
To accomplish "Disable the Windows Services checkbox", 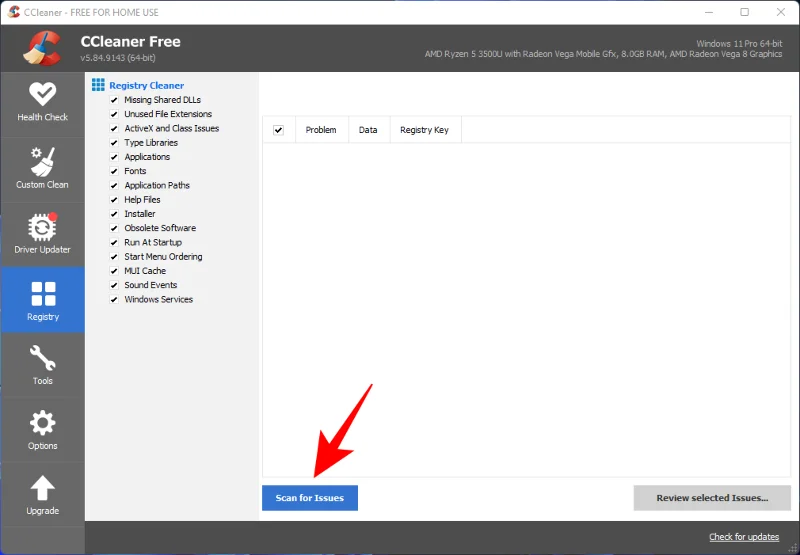I will [114, 300].
